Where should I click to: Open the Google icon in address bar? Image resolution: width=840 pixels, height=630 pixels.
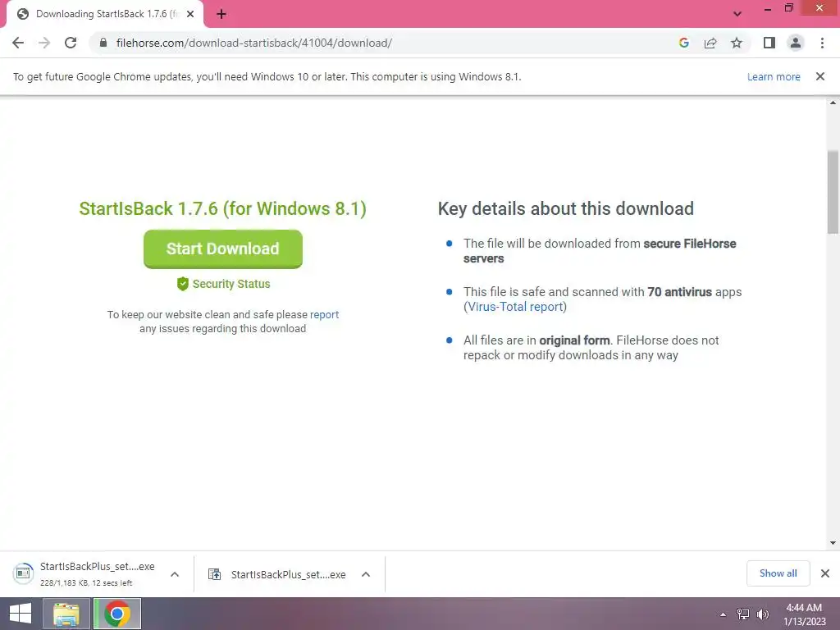pyautogui.click(x=683, y=43)
